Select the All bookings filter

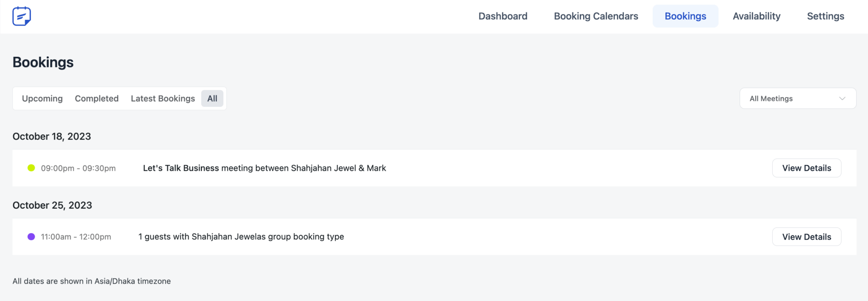(212, 98)
